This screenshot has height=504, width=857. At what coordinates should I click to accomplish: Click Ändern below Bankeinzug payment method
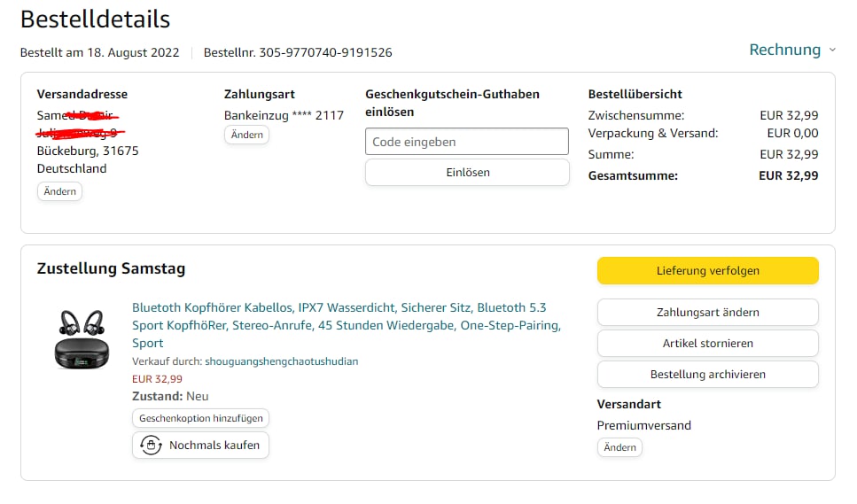(x=246, y=135)
